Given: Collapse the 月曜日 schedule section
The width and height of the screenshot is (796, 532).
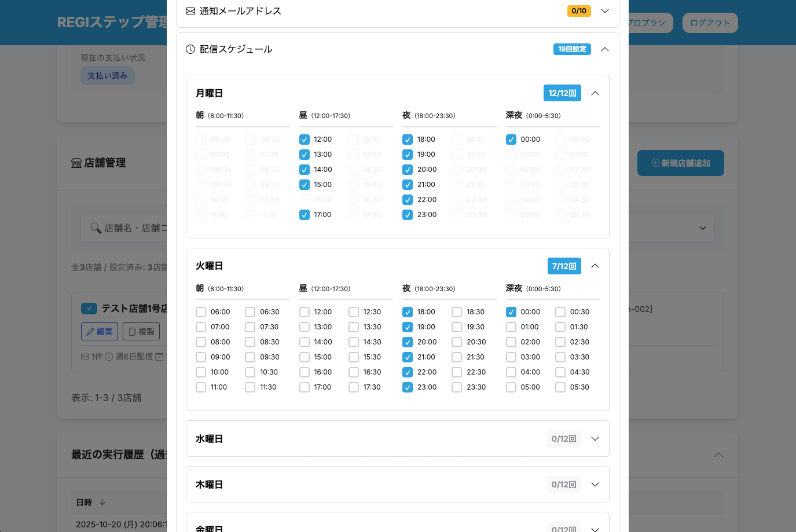Looking at the screenshot, I should (x=595, y=93).
